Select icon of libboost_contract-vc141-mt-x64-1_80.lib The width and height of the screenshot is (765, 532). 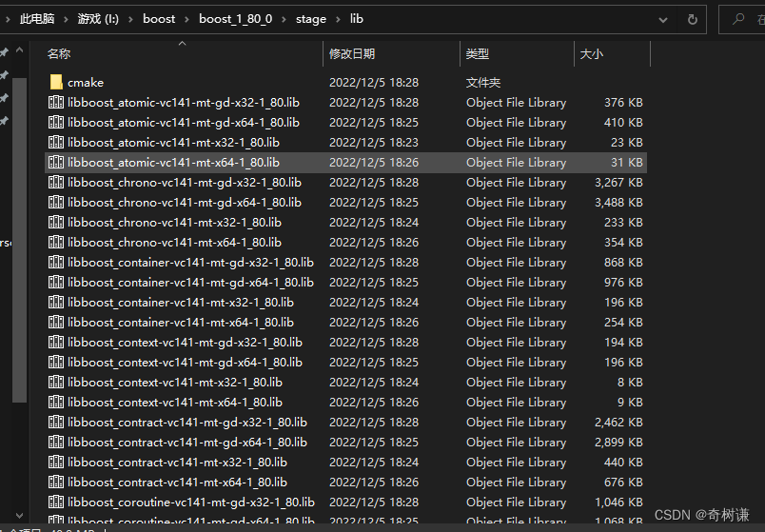56,483
